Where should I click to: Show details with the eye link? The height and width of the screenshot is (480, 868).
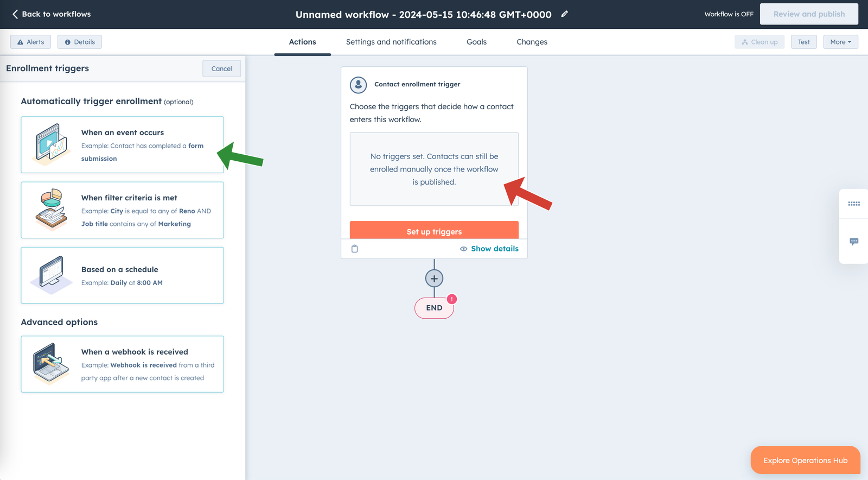(489, 249)
